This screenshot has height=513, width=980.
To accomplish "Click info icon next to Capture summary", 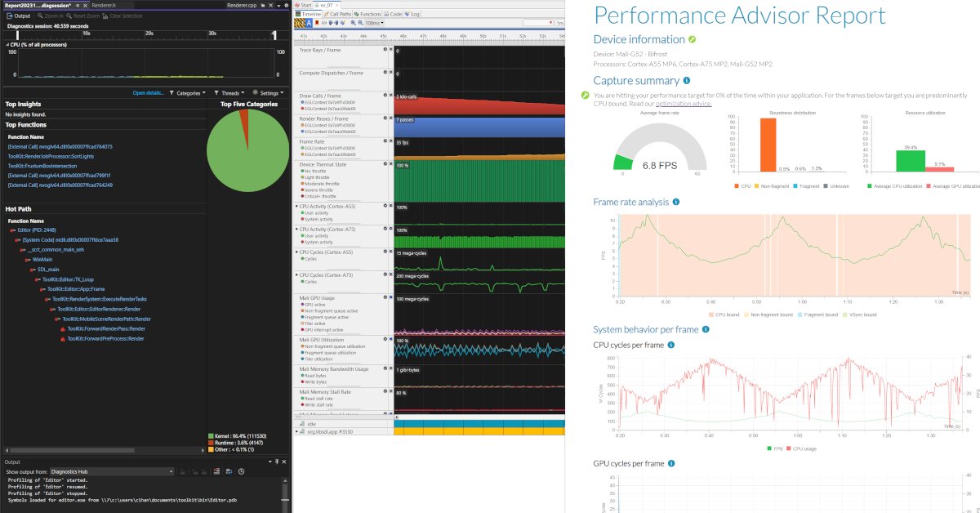I will pos(686,80).
